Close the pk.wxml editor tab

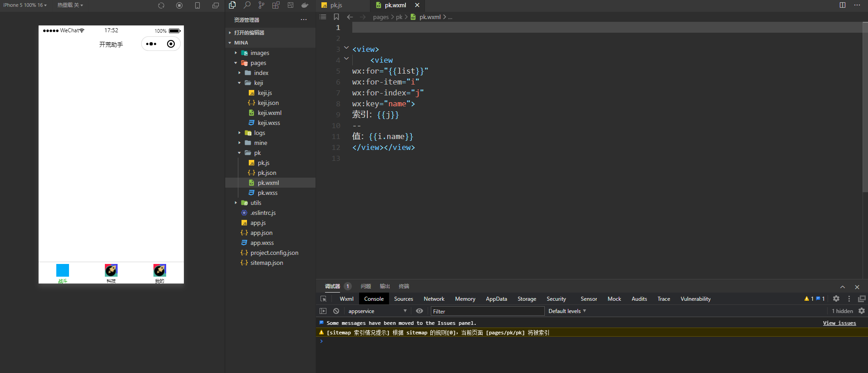(x=417, y=5)
